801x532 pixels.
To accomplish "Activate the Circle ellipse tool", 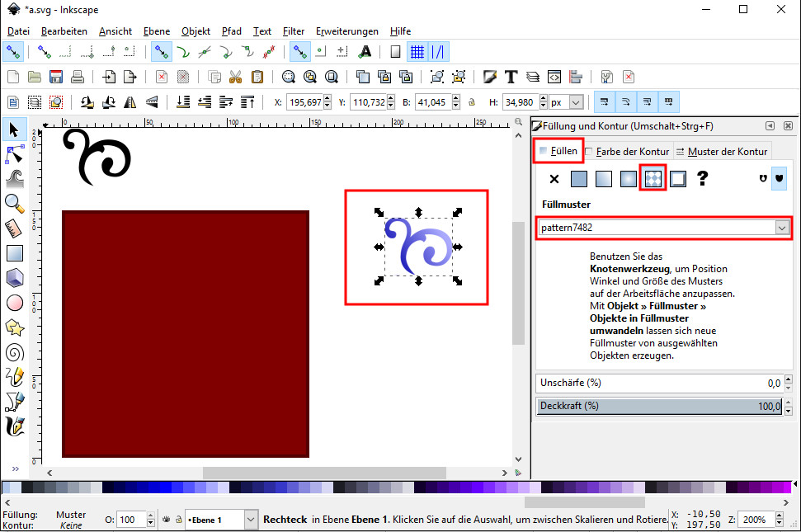I will point(14,303).
